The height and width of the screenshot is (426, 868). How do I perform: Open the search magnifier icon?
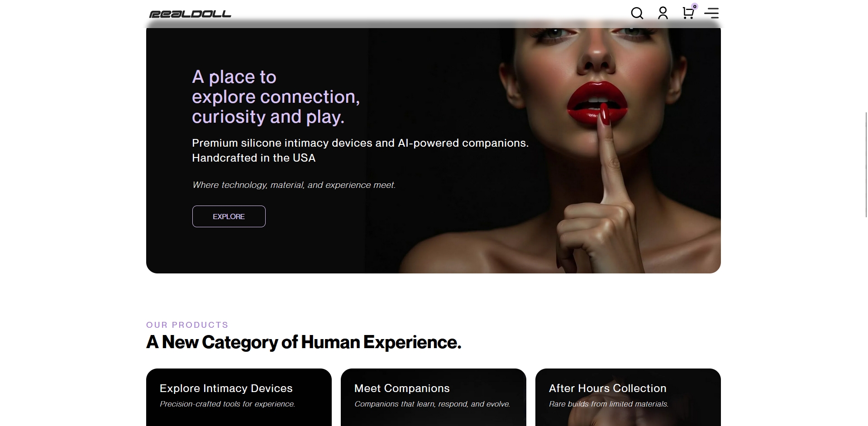tap(637, 13)
